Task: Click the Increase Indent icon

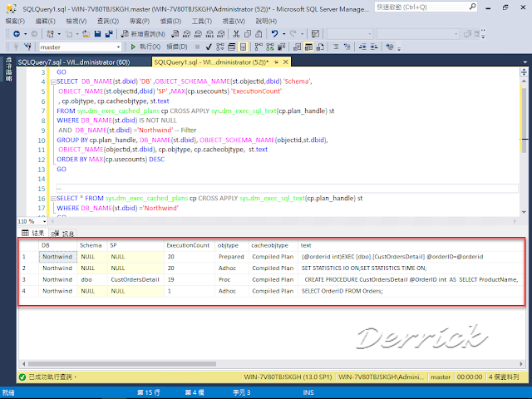Action: 374,47
